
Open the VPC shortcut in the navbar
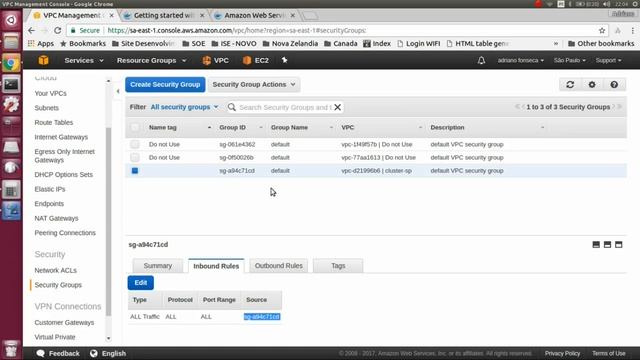216,60
